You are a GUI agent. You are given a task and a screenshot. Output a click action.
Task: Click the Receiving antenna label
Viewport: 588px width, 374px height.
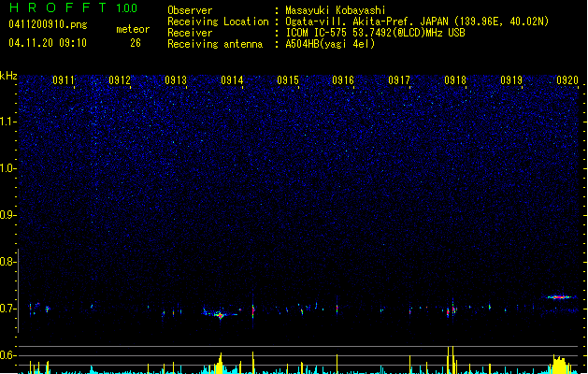pyautogui.click(x=215, y=44)
